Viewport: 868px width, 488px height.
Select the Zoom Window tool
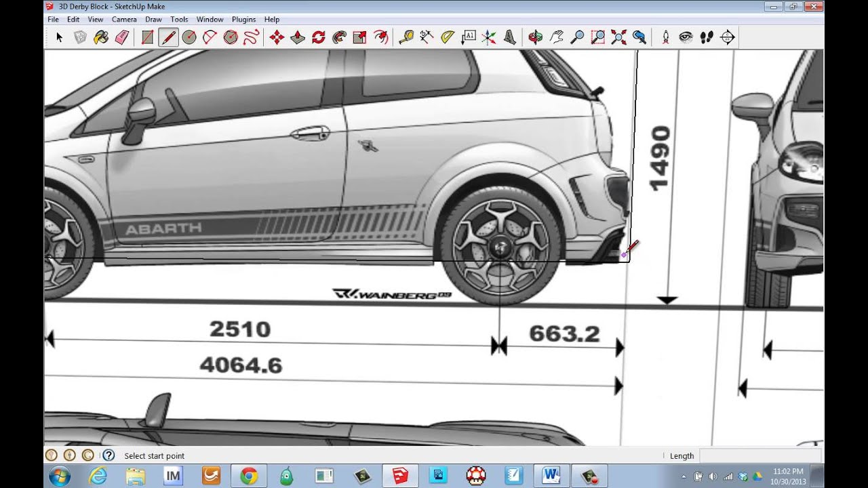pyautogui.click(x=597, y=37)
